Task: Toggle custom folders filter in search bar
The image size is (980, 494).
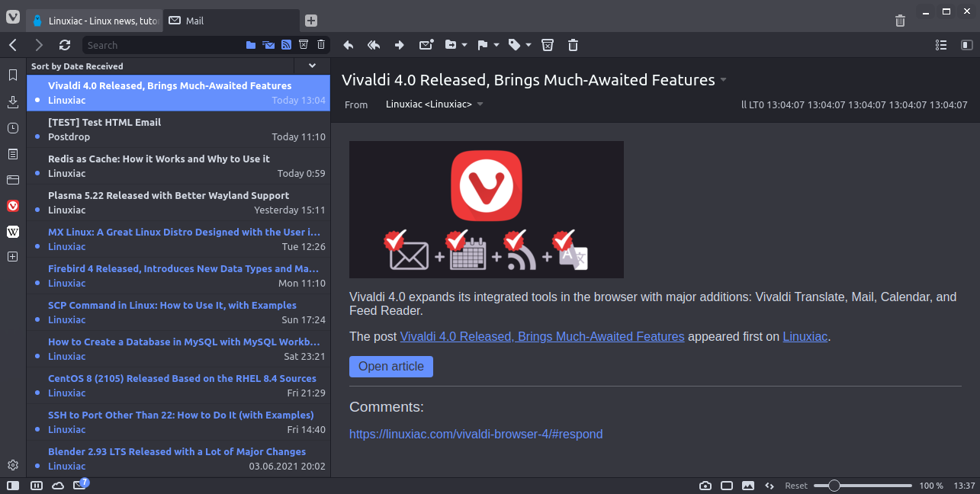Action: (251, 45)
